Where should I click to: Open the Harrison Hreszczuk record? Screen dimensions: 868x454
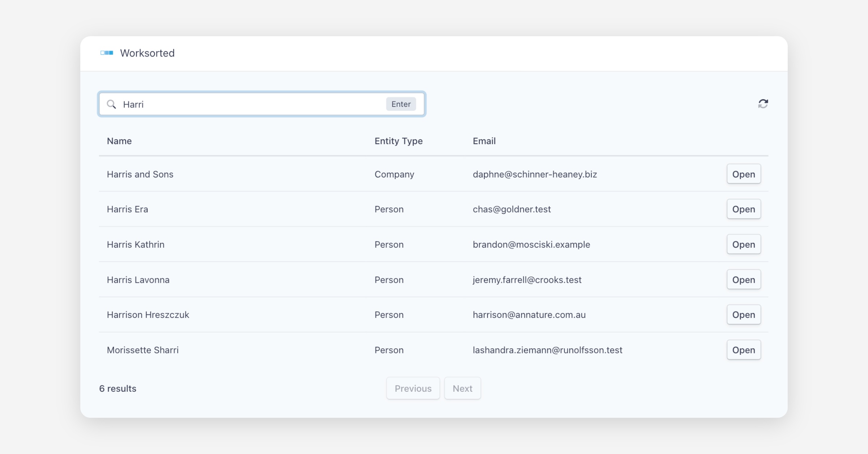point(744,315)
